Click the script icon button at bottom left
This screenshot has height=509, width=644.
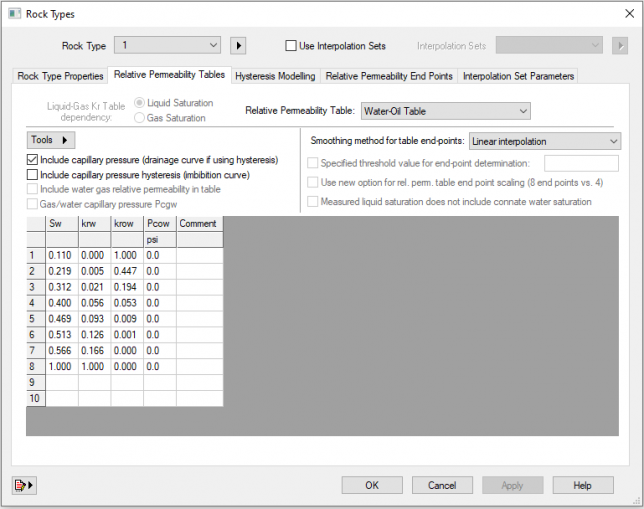[24, 485]
